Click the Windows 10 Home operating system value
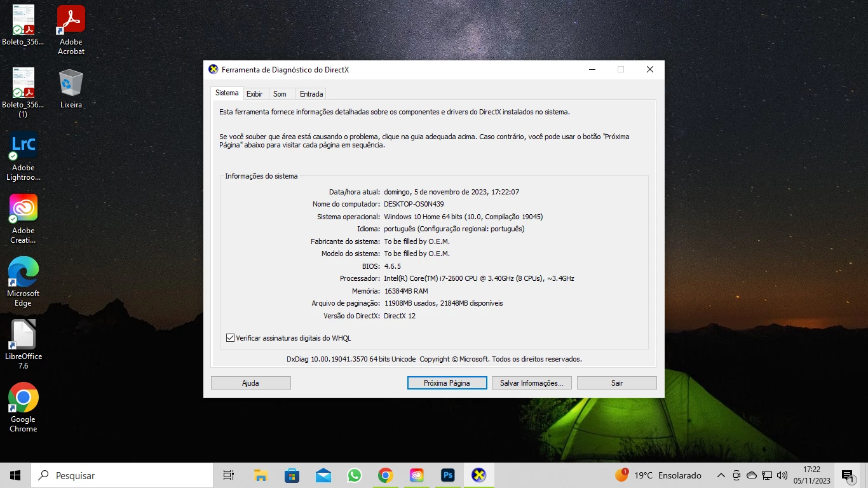The width and height of the screenshot is (868, 488). point(463,217)
